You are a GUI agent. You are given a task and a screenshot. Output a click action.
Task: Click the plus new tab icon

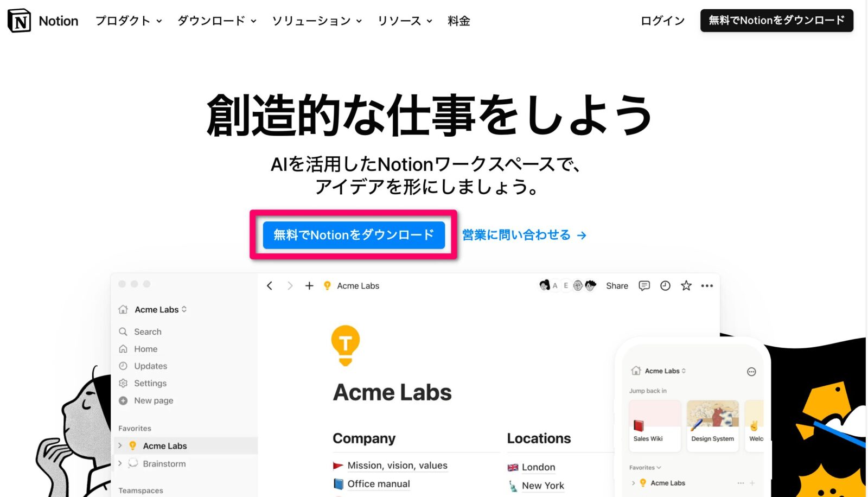click(x=309, y=285)
